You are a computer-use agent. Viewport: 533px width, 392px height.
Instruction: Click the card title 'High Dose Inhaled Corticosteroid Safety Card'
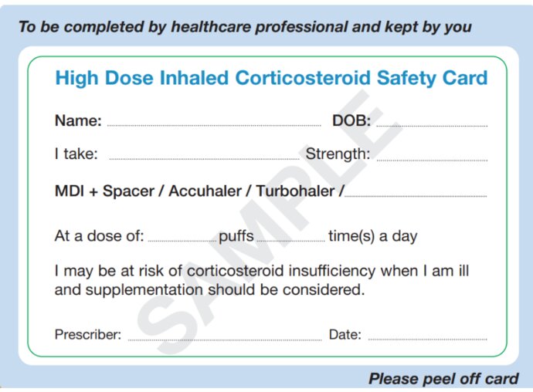pyautogui.click(x=271, y=78)
